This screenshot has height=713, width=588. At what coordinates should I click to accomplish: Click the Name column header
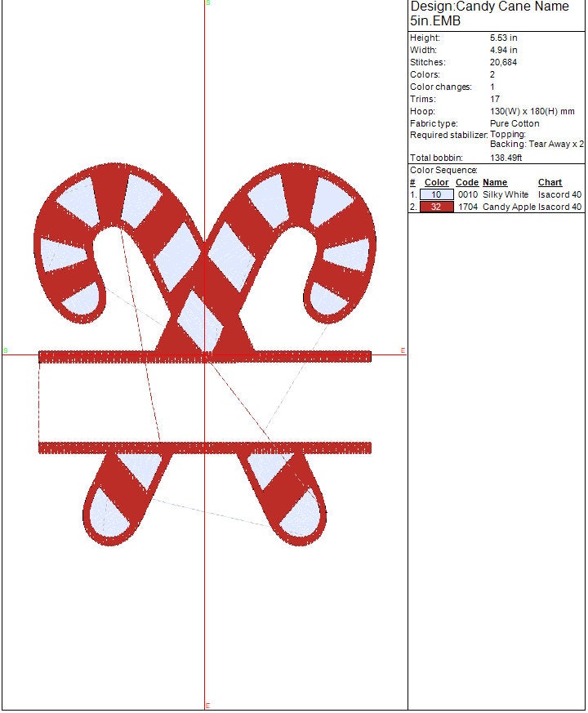click(x=495, y=183)
